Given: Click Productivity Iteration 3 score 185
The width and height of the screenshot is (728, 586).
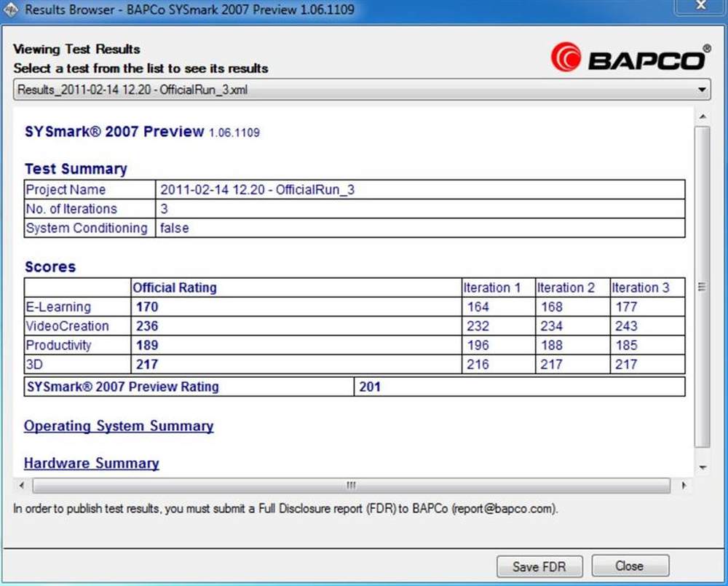Looking at the screenshot, I should (x=626, y=345).
